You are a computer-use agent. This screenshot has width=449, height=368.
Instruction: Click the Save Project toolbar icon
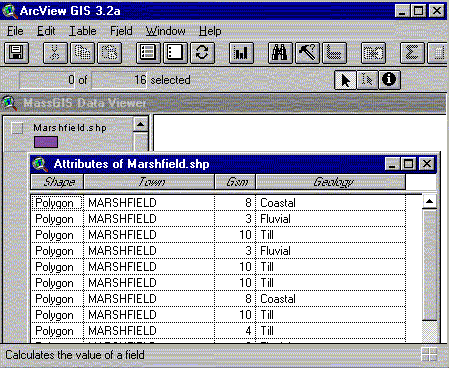(x=16, y=53)
